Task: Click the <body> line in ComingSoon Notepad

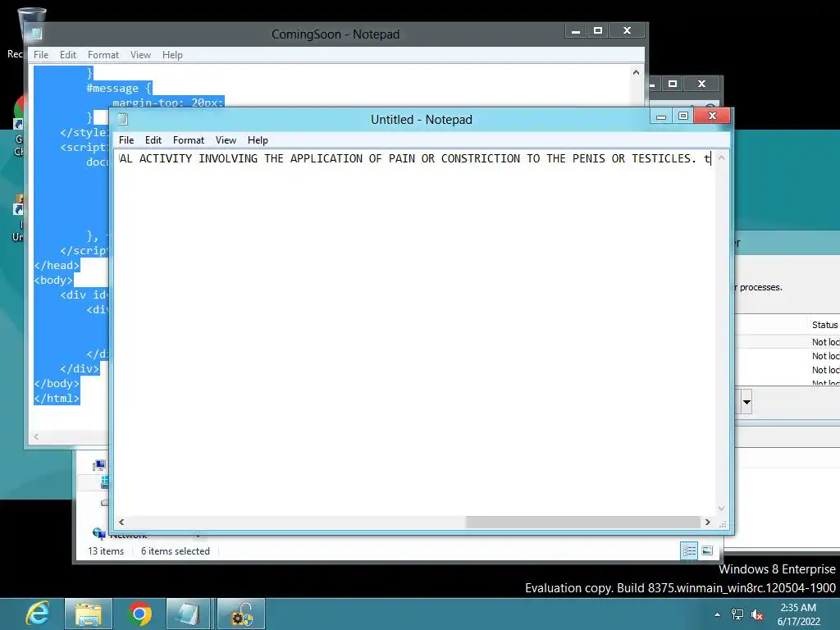Action: [x=53, y=280]
